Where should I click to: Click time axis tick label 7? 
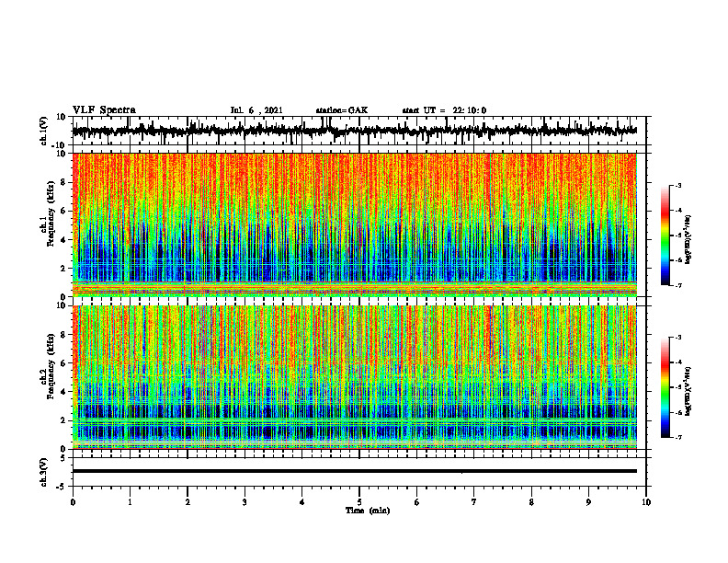[x=474, y=502]
